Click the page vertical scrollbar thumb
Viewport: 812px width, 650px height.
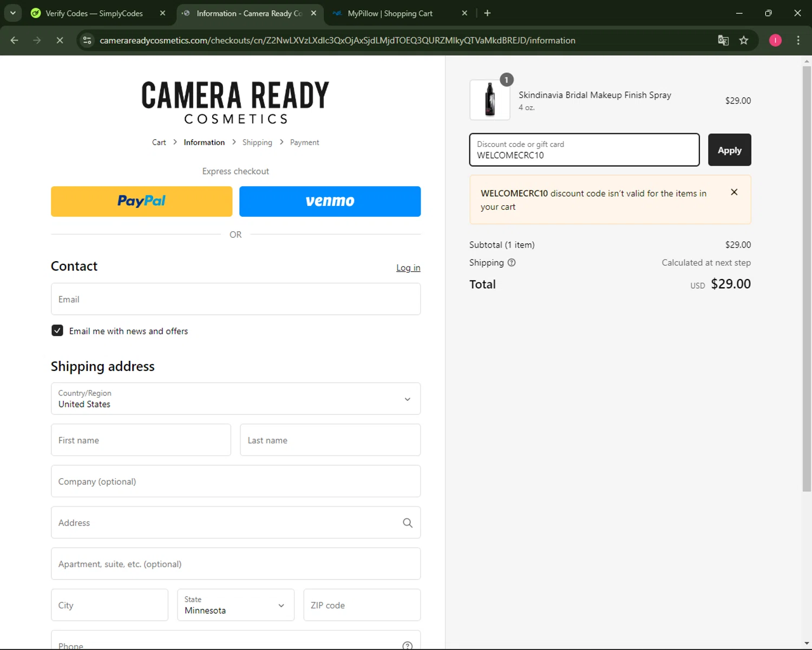807,278
